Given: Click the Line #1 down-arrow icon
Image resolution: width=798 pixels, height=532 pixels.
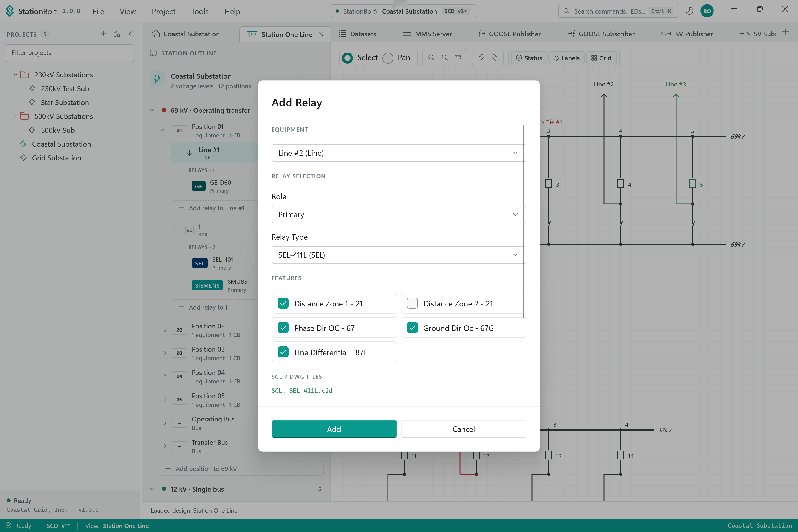Looking at the screenshot, I should click(x=189, y=153).
